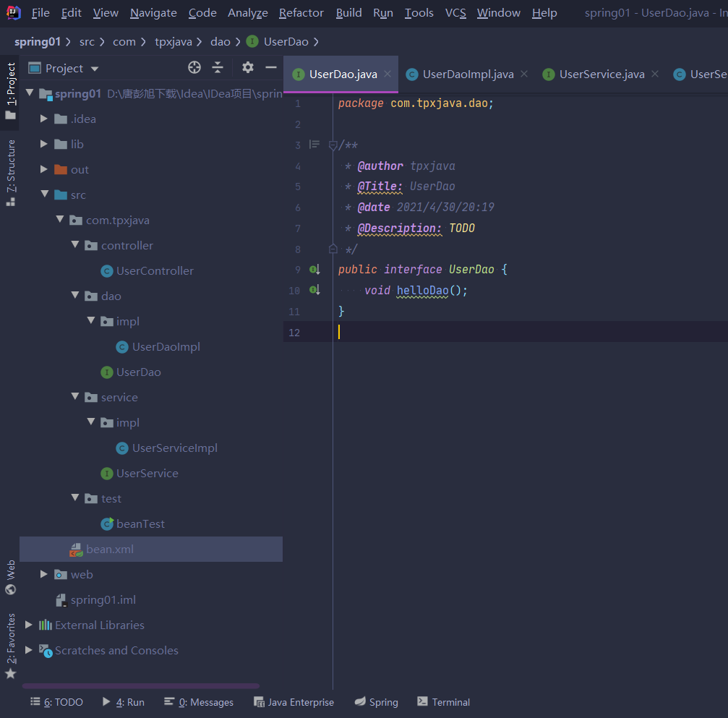The height and width of the screenshot is (718, 728).
Task: Select UserDaoImpl class in tree
Action: coord(166,347)
